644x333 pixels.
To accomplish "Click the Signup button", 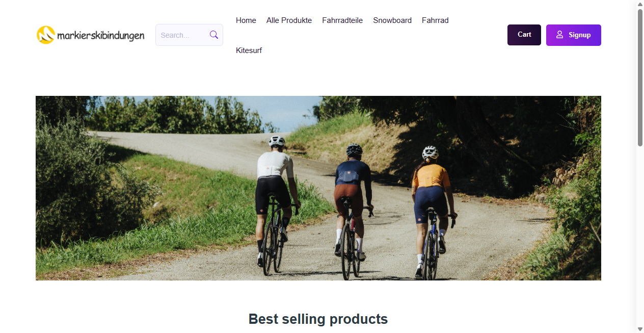I will point(573,35).
